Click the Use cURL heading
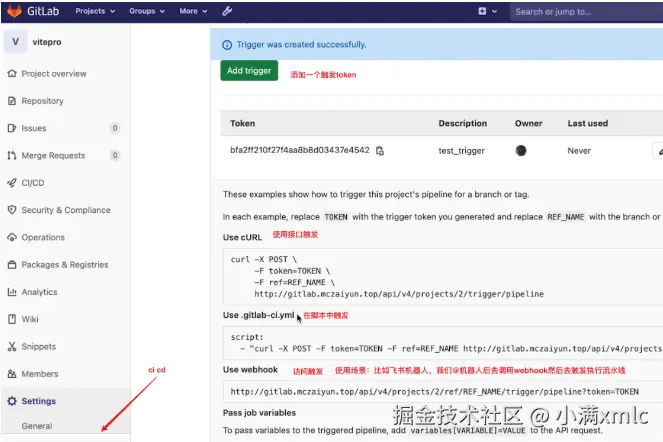 coord(242,237)
